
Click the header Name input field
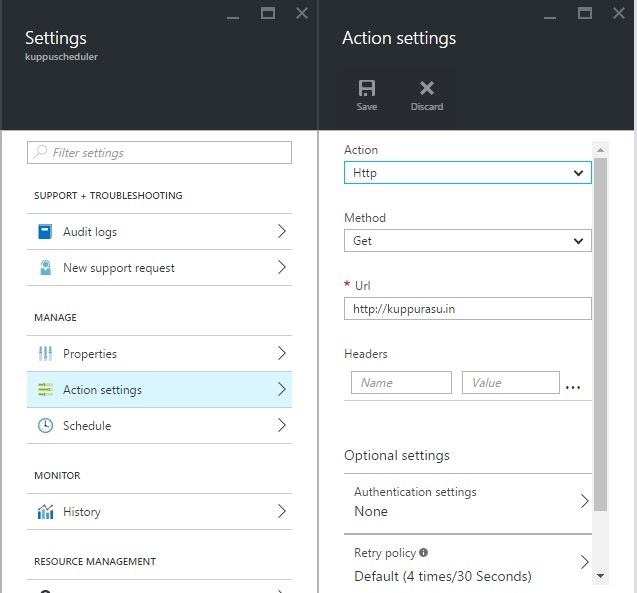[x=402, y=382]
